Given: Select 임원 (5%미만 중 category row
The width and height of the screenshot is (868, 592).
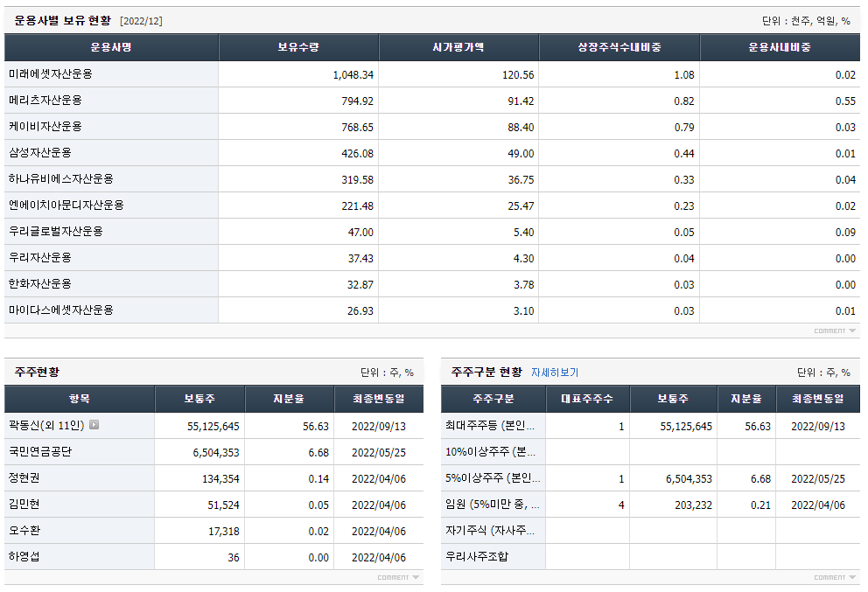Looking at the screenshot, I should tap(650, 505).
